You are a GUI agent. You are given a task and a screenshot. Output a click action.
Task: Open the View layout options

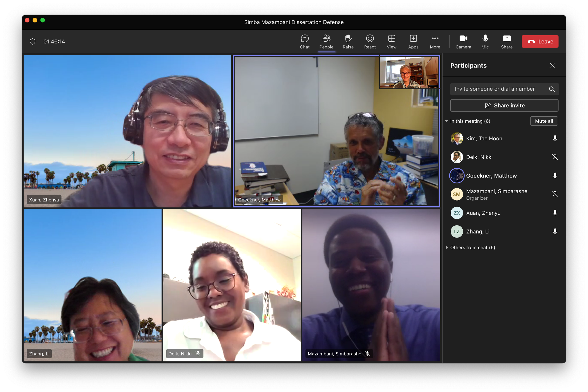pyautogui.click(x=392, y=41)
